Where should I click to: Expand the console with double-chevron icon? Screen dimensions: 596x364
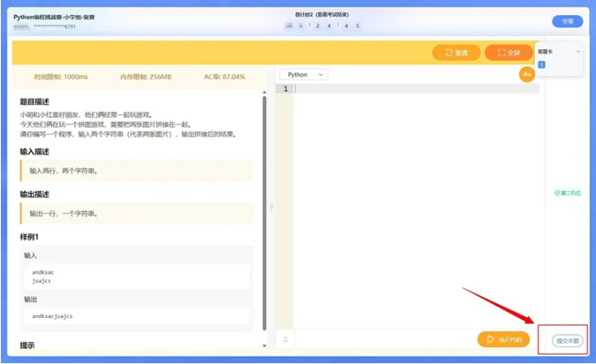[285, 339]
